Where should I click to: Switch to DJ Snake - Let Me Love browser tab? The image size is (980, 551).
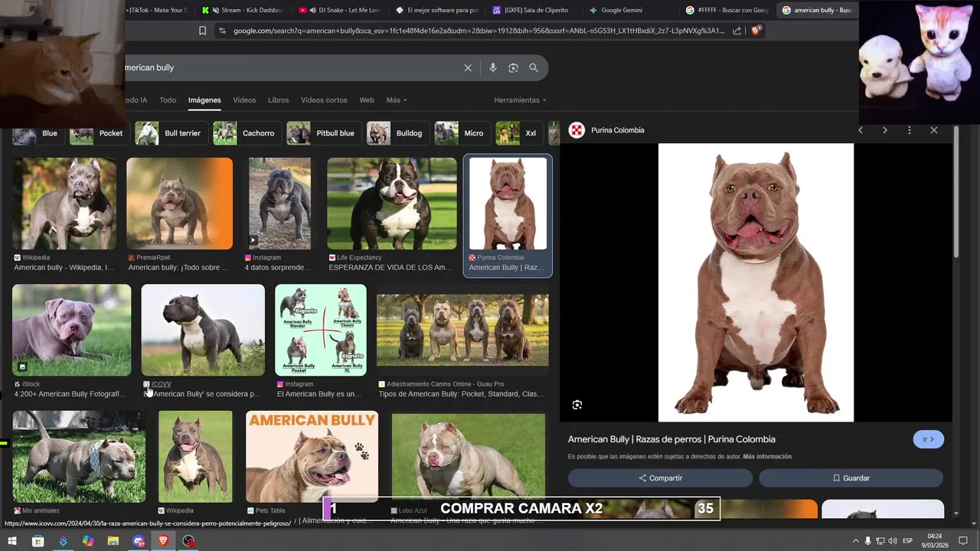(341, 10)
